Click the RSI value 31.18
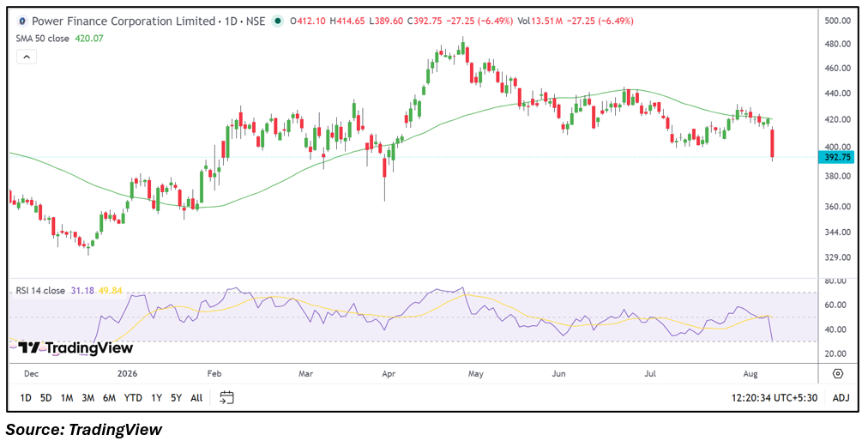The width and height of the screenshot is (868, 447). [x=81, y=290]
